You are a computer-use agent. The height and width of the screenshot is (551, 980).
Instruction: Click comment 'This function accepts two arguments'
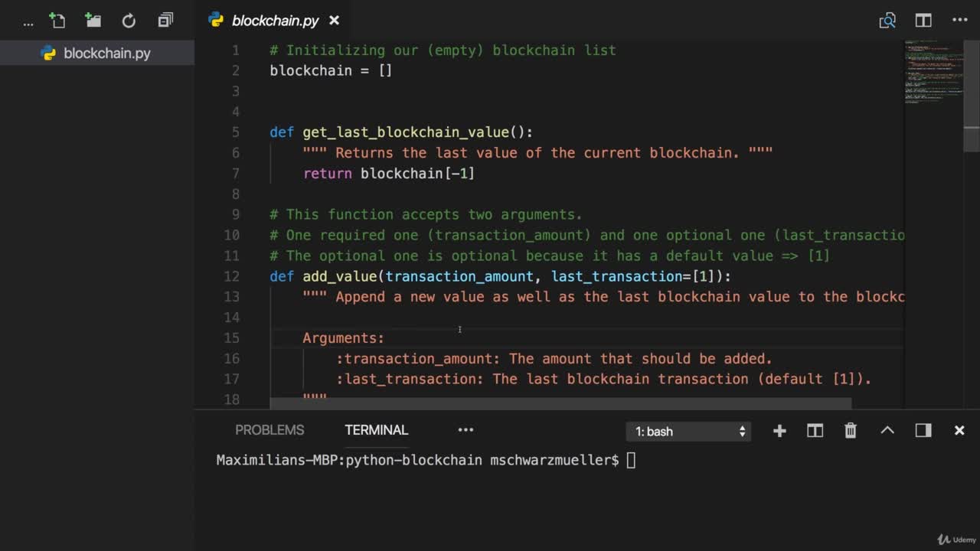[426, 215]
